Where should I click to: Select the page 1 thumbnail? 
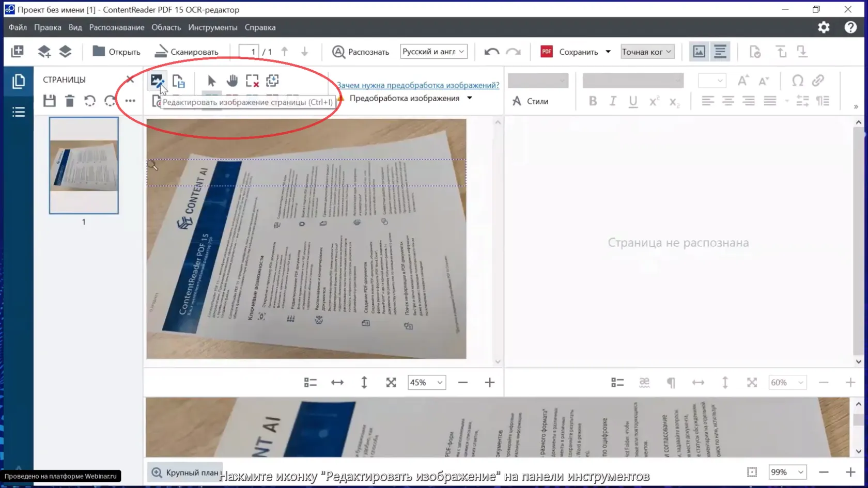pyautogui.click(x=84, y=165)
